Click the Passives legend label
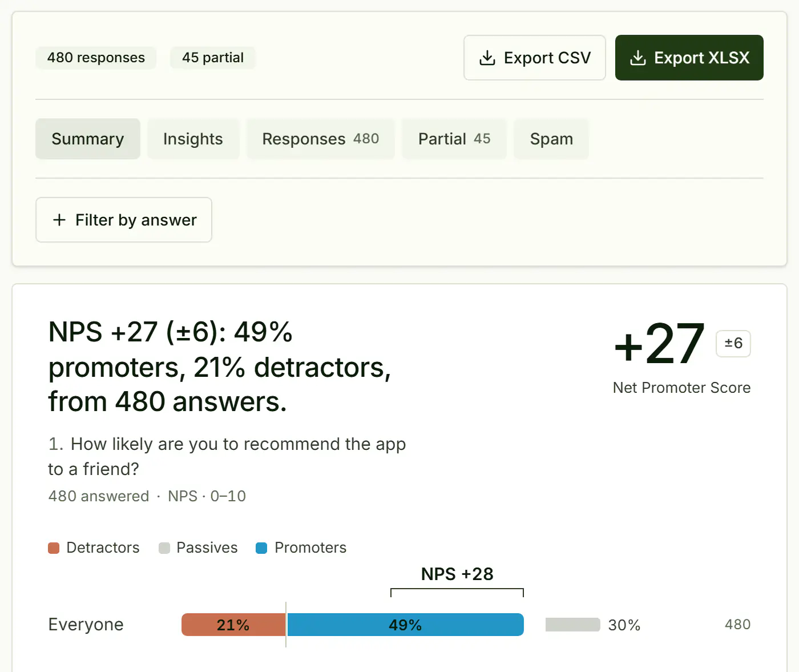This screenshot has height=672, width=799. [207, 548]
